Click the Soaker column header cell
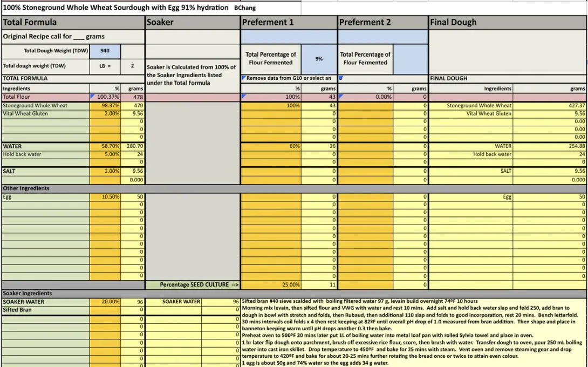Image resolution: width=588 pixels, height=367 pixels. (193, 22)
